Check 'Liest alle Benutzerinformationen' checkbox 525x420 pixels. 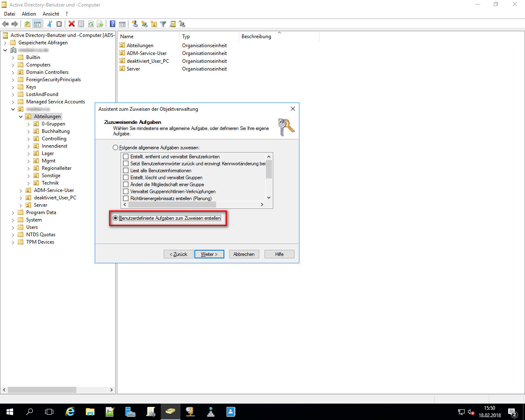click(126, 171)
